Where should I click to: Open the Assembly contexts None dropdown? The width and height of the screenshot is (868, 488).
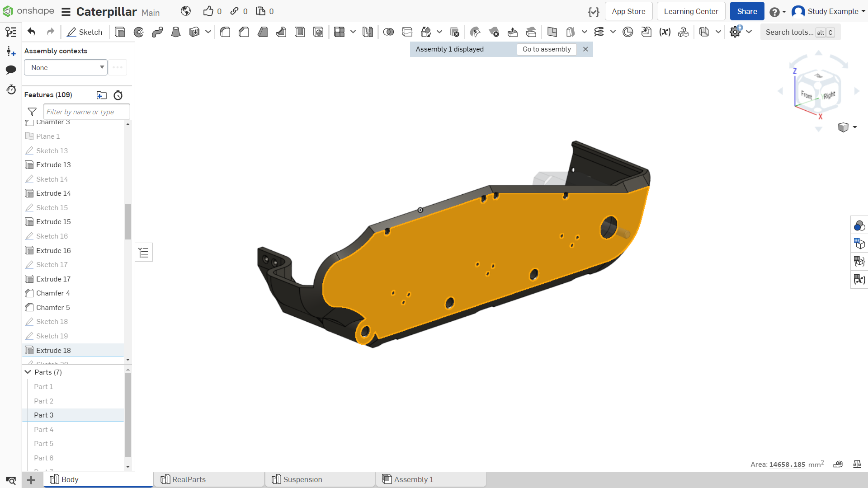(x=66, y=68)
